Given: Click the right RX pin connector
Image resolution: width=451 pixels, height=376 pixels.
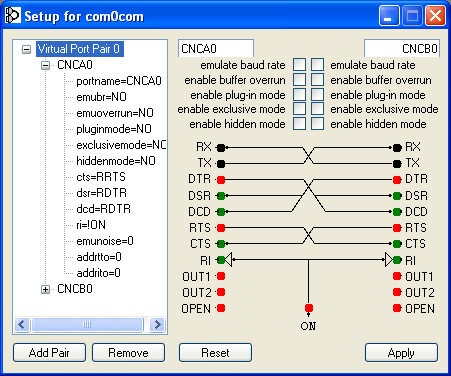Looking at the screenshot, I should click(x=397, y=148).
